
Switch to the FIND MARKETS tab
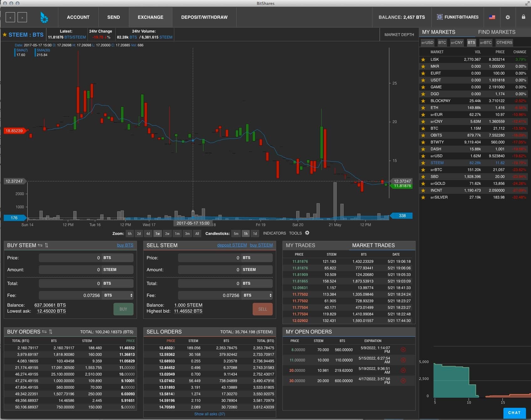tap(497, 32)
